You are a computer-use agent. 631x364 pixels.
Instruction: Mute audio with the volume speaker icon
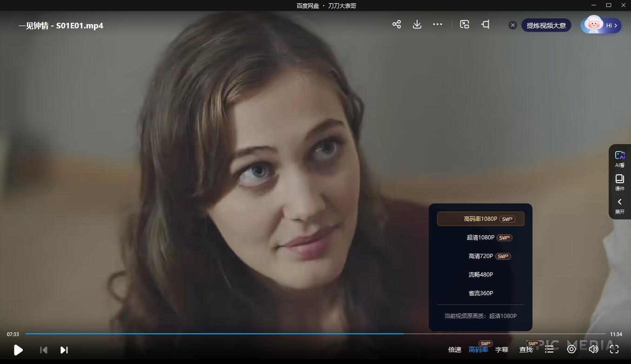tap(593, 349)
